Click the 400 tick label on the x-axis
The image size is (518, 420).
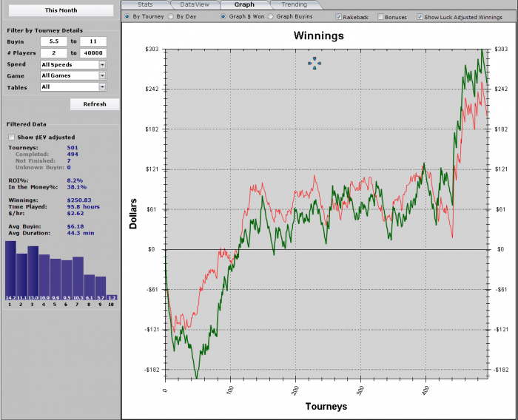tap(425, 390)
